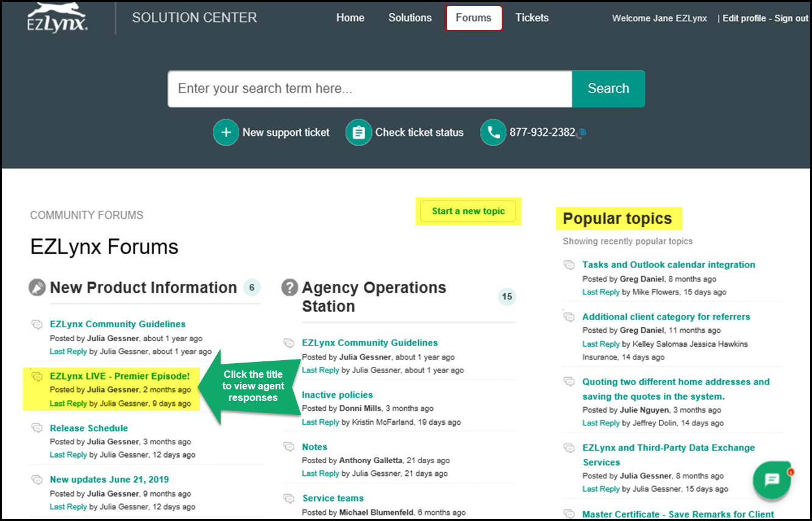This screenshot has width=812, height=521.
Task: Click speech icon beside Release Schedule topic
Action: tap(37, 428)
